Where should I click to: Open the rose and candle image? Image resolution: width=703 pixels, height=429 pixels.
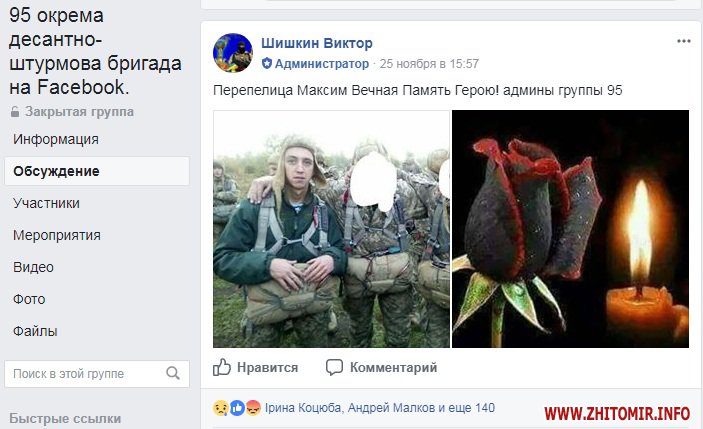pos(570,229)
